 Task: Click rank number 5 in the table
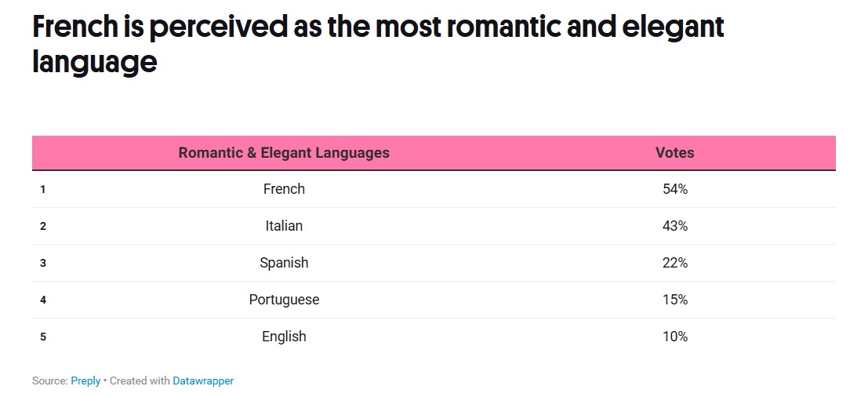point(43,337)
